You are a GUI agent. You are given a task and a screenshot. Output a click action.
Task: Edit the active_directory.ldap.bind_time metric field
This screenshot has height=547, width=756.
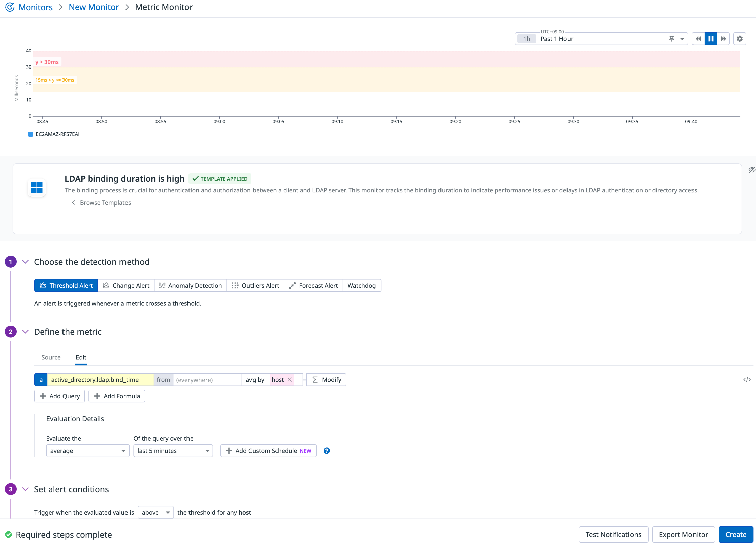pyautogui.click(x=100, y=380)
